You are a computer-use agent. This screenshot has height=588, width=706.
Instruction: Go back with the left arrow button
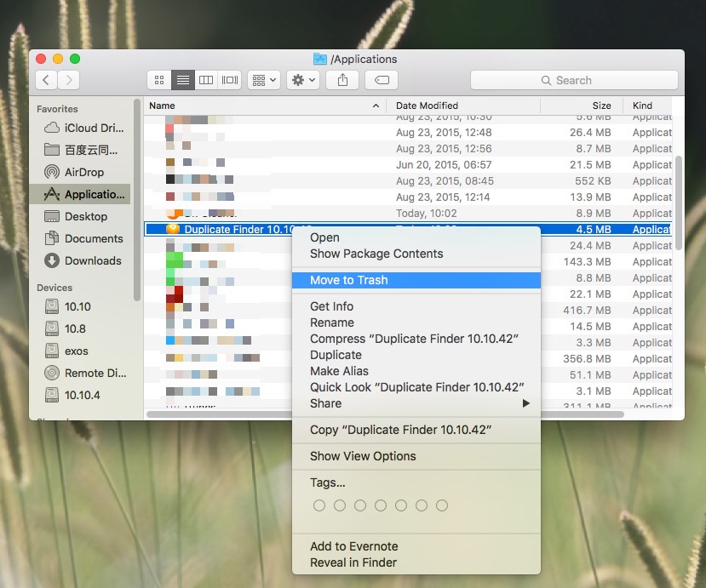(46, 80)
